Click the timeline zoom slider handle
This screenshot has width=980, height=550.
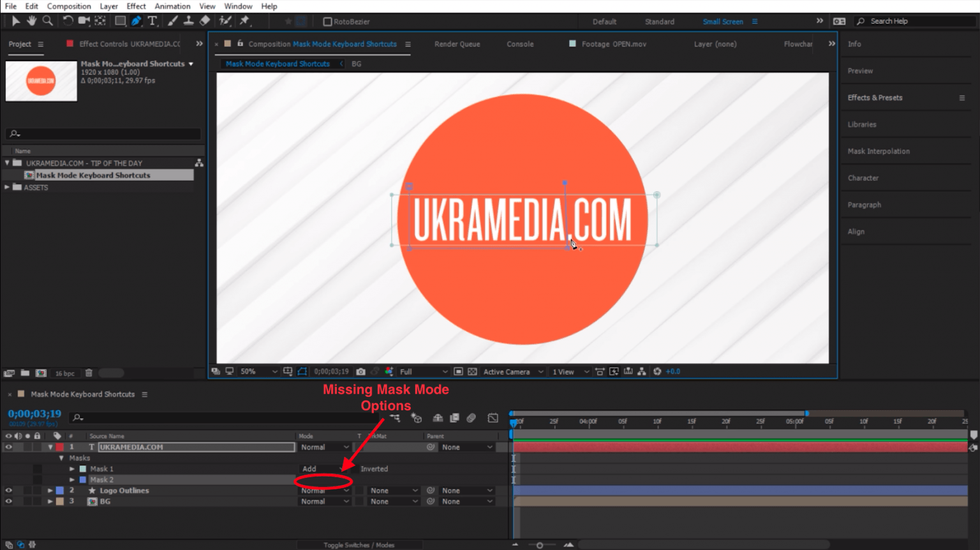click(540, 545)
